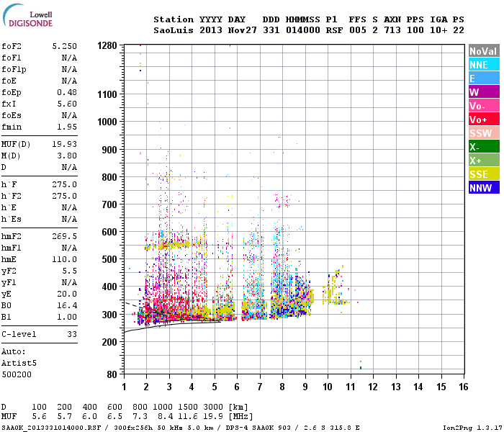Select the NoVal legend swatch
The image size is (504, 432).
pos(484,51)
